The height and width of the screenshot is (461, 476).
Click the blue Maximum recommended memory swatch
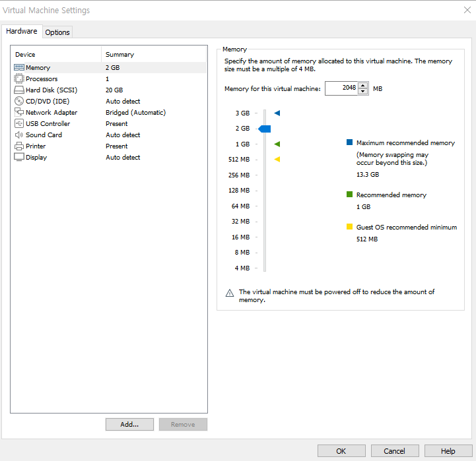(349, 142)
